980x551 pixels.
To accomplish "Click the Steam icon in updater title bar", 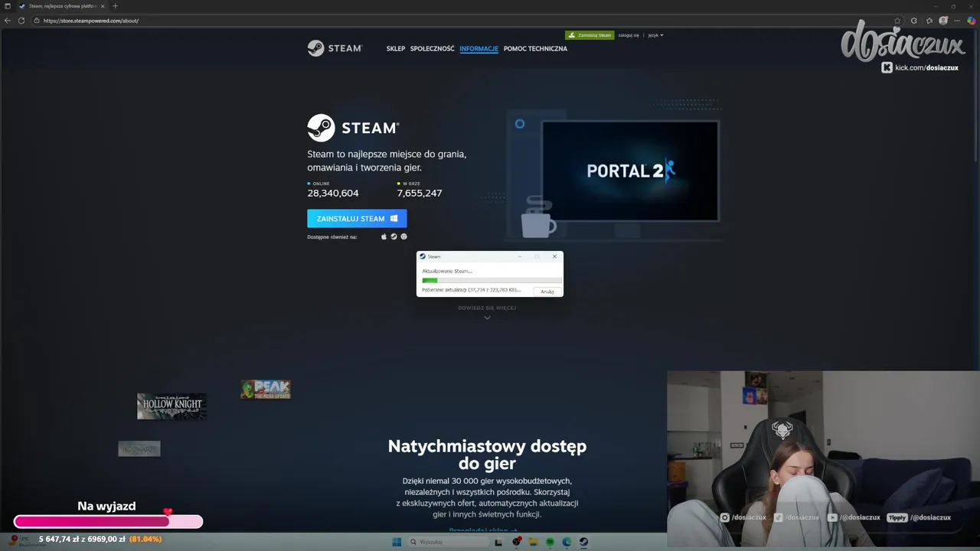I will click(423, 256).
